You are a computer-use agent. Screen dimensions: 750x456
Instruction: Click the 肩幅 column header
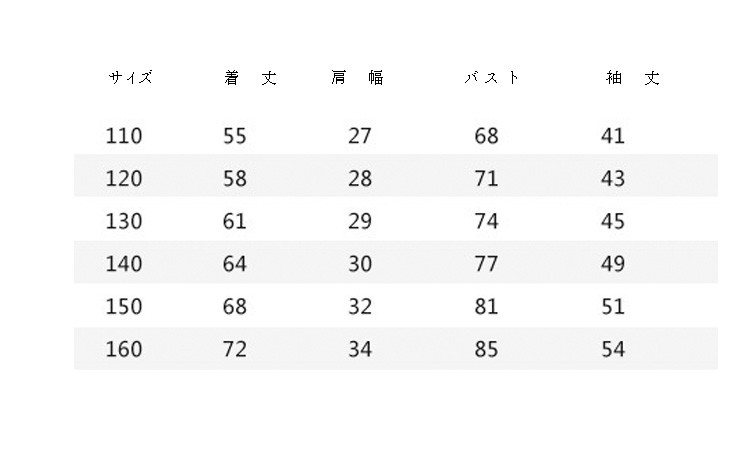point(357,78)
